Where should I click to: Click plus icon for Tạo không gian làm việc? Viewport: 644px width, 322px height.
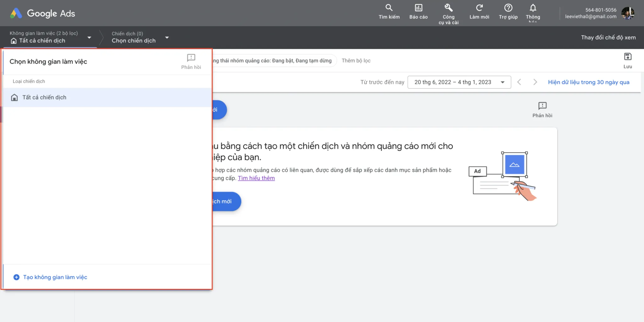click(x=16, y=277)
